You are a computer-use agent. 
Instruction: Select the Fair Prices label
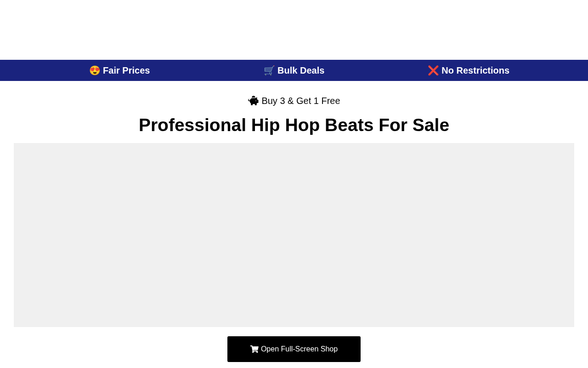126,70
